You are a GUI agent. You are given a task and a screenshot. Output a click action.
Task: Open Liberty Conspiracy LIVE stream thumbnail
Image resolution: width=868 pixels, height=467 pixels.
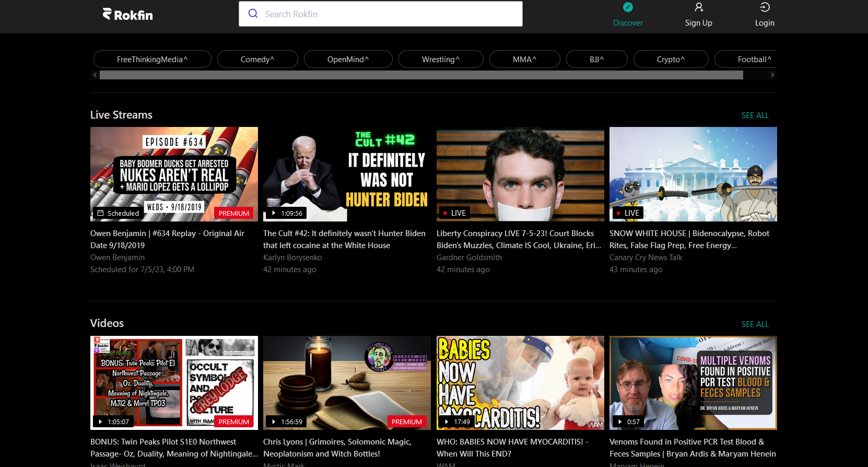[520, 174]
